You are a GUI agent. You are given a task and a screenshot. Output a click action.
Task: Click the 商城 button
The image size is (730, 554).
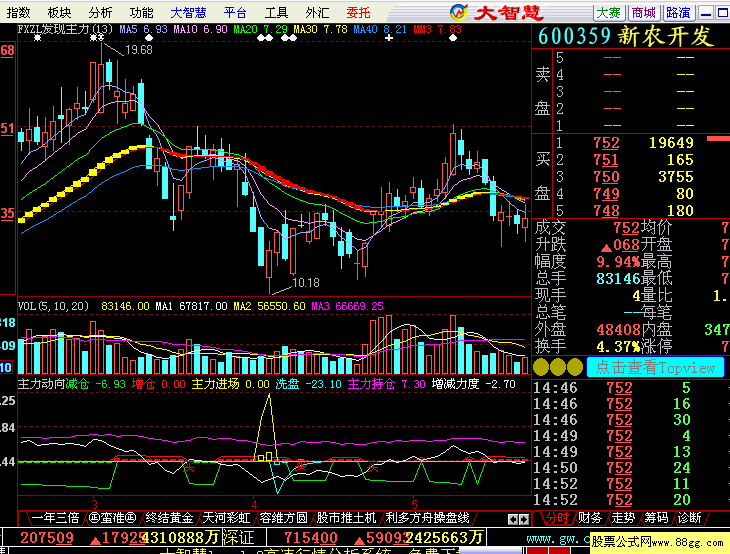[x=643, y=13]
